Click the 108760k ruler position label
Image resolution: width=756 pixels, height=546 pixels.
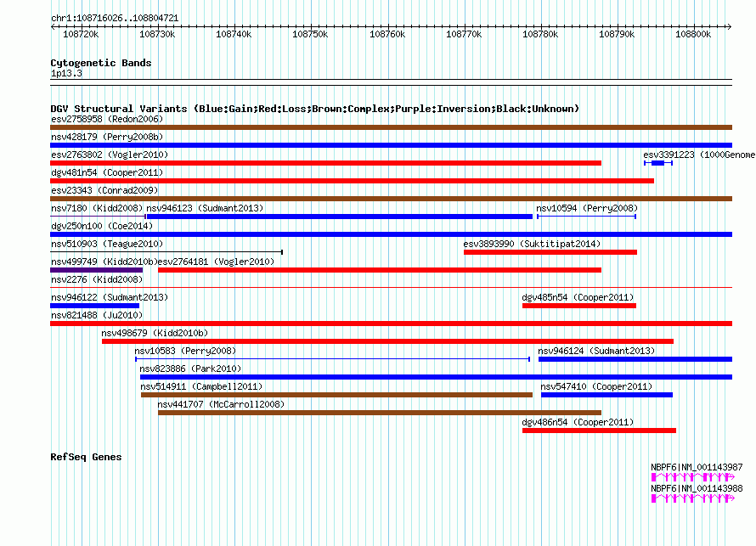387,34
